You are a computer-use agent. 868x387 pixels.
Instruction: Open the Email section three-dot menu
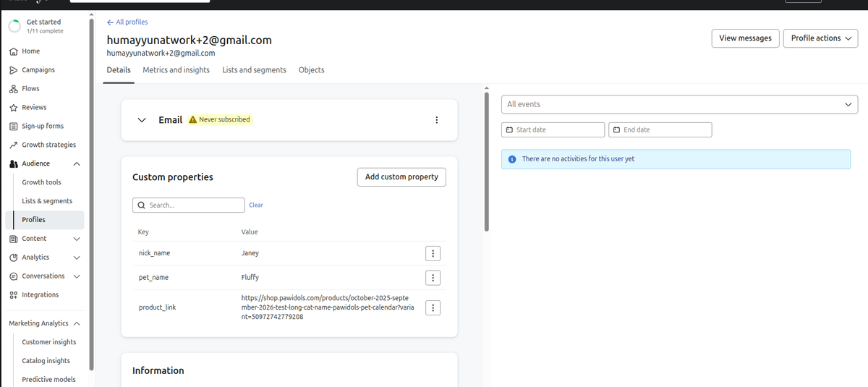pyautogui.click(x=436, y=120)
